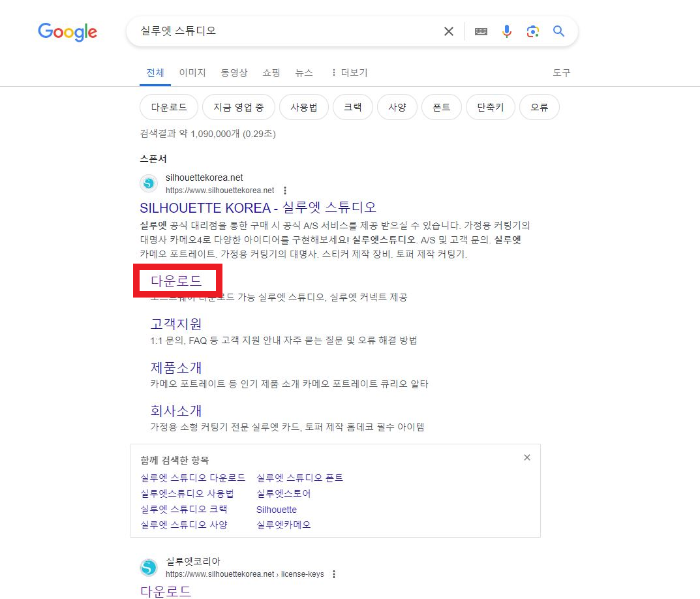
Task: Open 다운로드 title under 실루엣코리아 result
Action: tap(166, 591)
